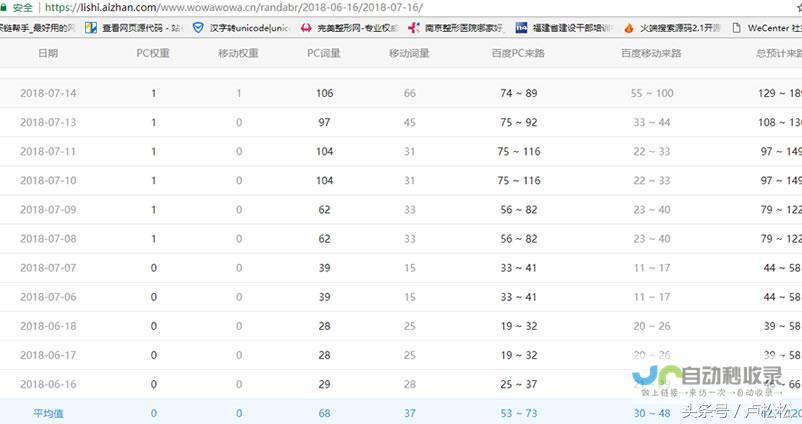This screenshot has height=424, width=802.
Task: Click 56 ~ 82 in the 2018-07-09 row
Action: (519, 210)
